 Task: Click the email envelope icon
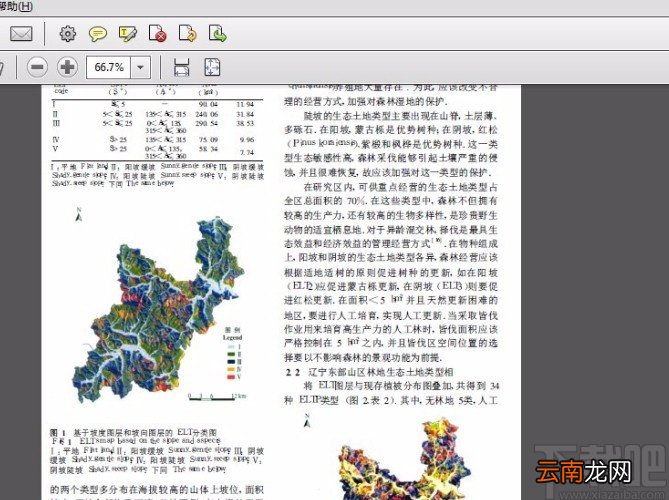(x=21, y=34)
